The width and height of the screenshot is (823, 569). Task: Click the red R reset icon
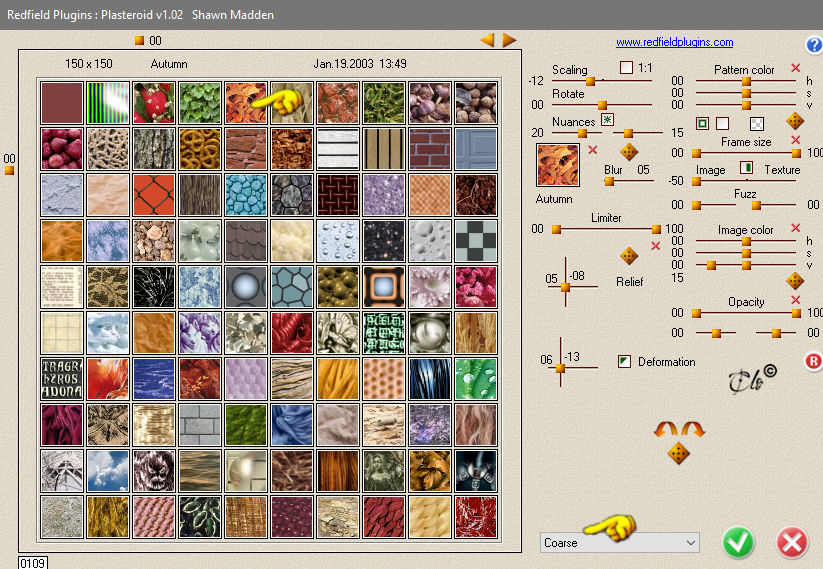pyautogui.click(x=813, y=361)
